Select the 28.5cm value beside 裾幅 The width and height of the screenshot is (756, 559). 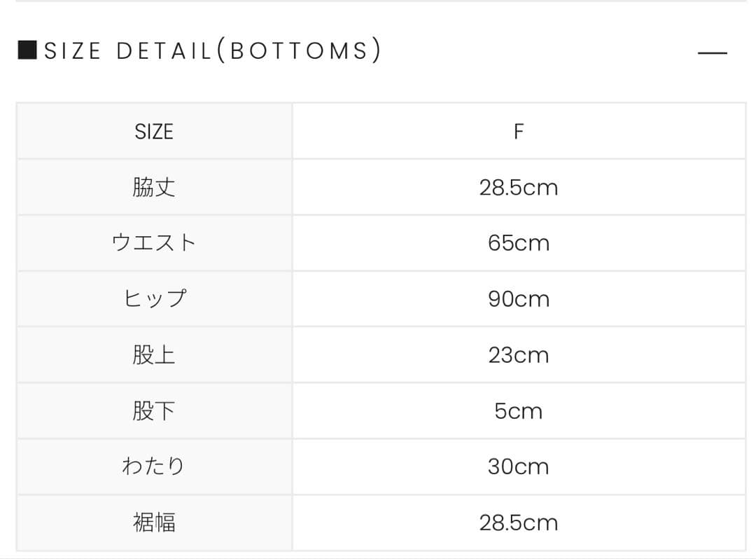(519, 523)
